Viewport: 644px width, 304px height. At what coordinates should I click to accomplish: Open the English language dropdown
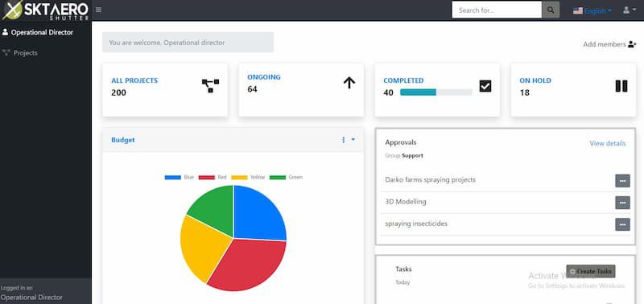(x=592, y=10)
